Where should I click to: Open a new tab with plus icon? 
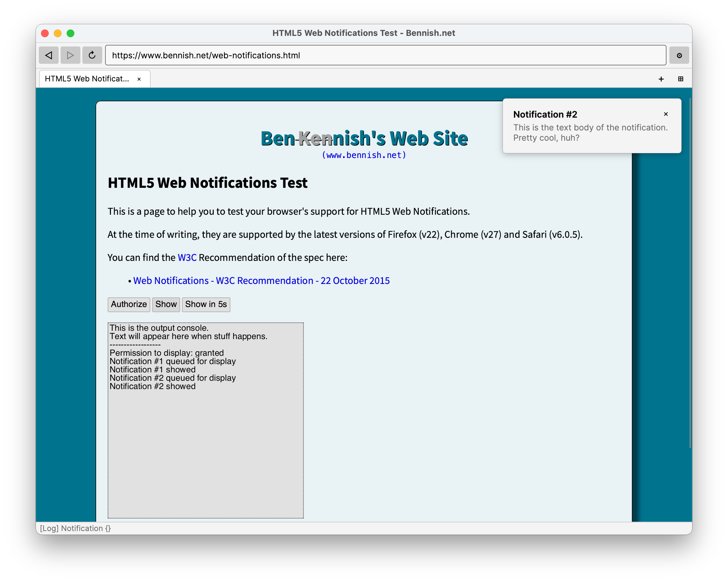(x=661, y=79)
